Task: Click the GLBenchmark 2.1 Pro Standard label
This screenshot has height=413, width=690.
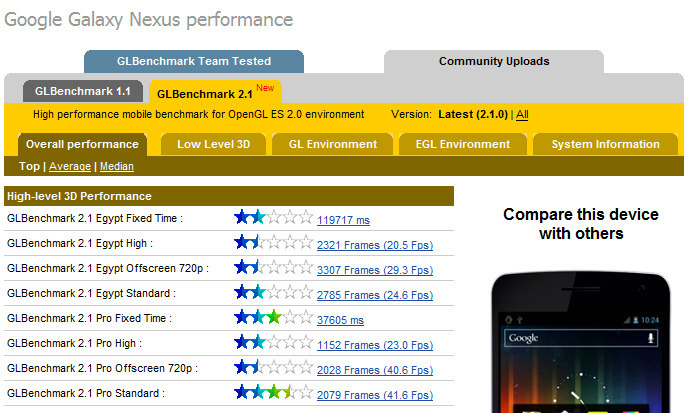Action: (x=86, y=393)
